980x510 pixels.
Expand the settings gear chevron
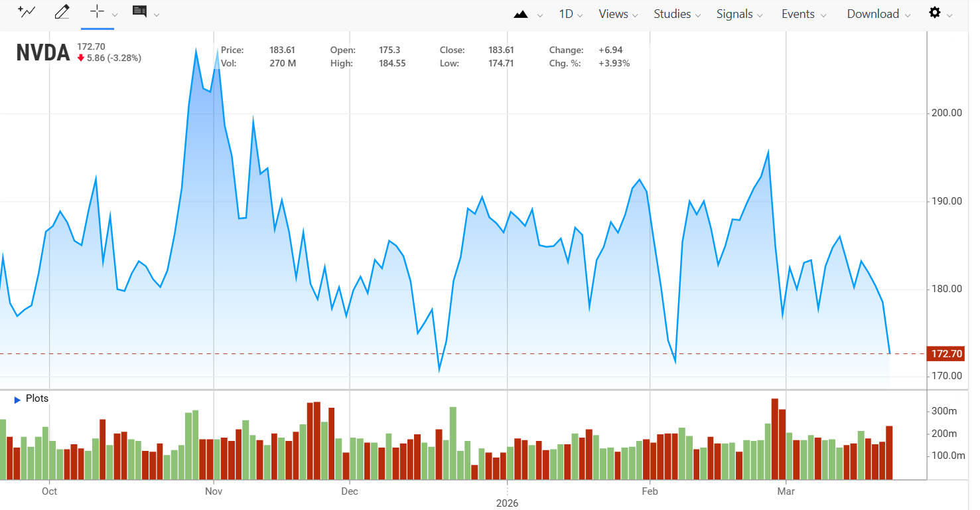point(949,15)
